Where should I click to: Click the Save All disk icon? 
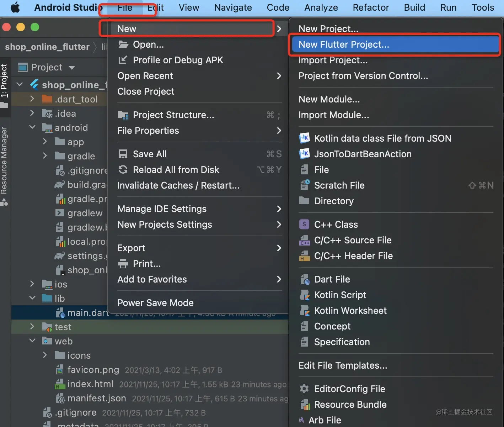123,154
